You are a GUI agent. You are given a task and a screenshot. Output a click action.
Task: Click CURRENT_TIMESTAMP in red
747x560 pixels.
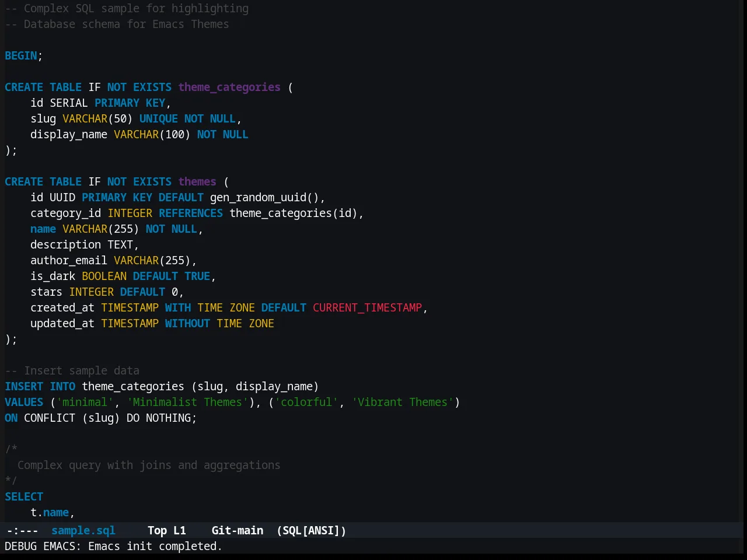click(x=367, y=307)
